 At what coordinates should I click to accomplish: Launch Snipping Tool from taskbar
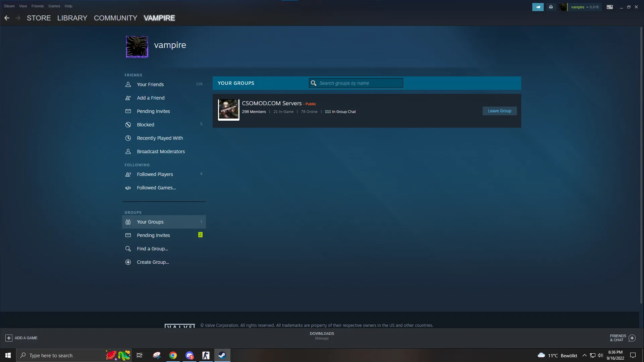click(157, 355)
